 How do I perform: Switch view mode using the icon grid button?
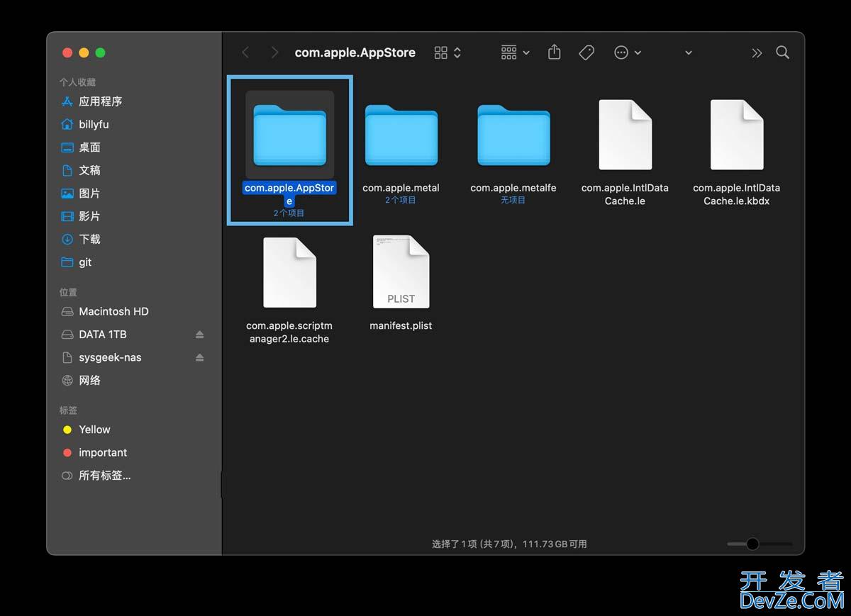click(x=447, y=52)
